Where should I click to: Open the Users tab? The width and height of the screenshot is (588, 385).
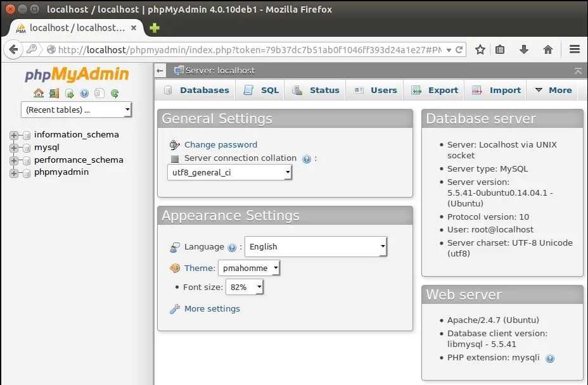pos(375,91)
